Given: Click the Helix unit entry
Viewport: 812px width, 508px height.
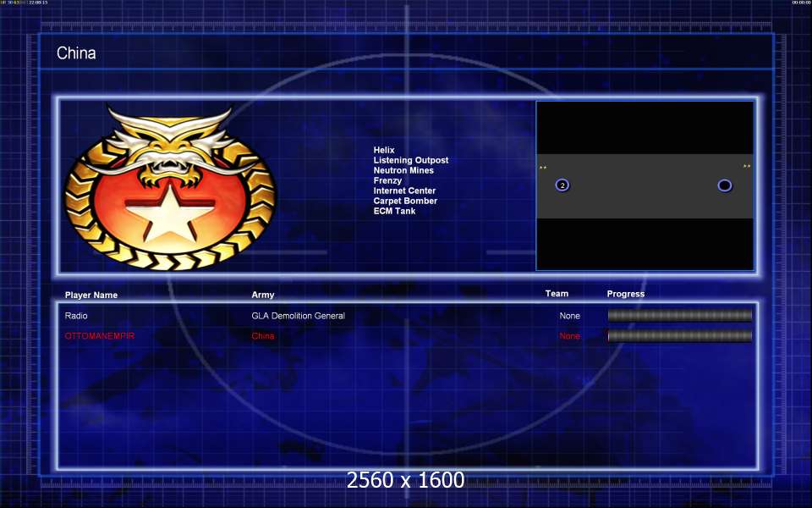Looking at the screenshot, I should (384, 150).
